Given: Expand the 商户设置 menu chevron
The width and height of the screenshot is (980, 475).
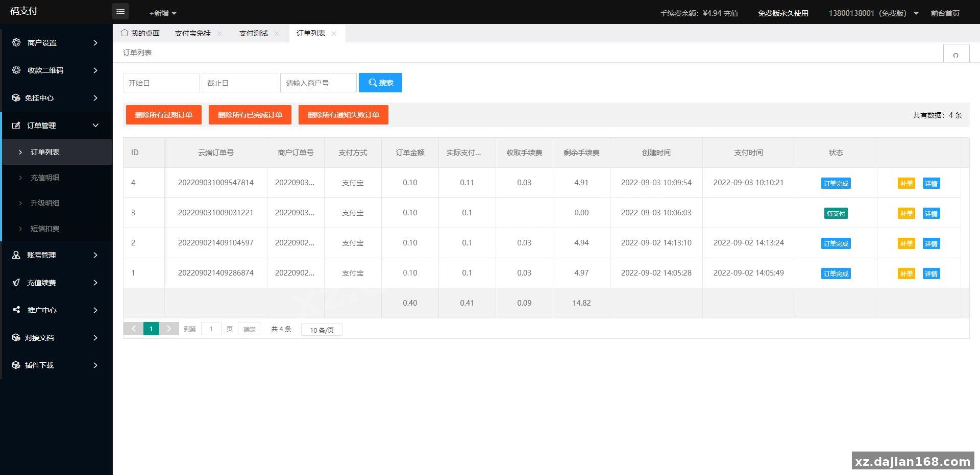Looking at the screenshot, I should click(95, 43).
